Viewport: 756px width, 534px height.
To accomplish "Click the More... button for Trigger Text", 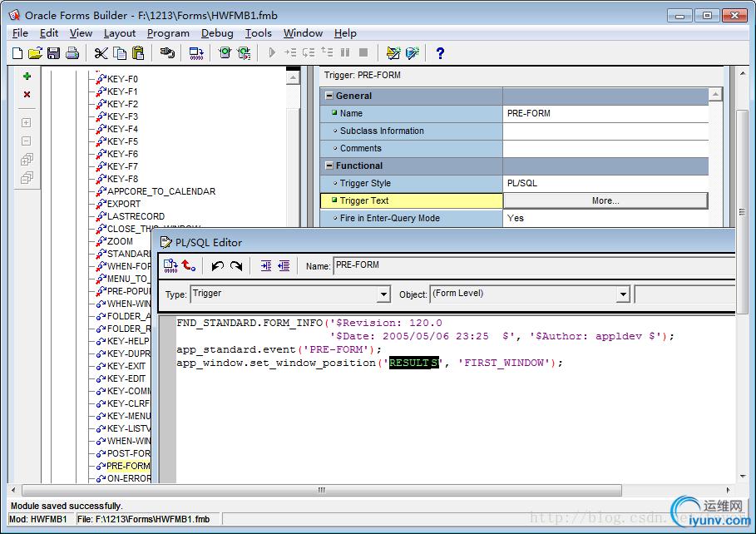I will point(605,200).
